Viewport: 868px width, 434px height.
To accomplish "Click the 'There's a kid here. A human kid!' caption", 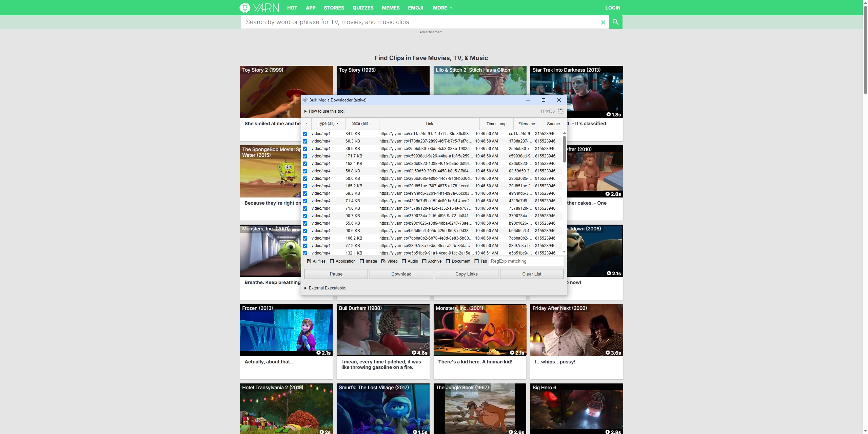I will pos(475,362).
